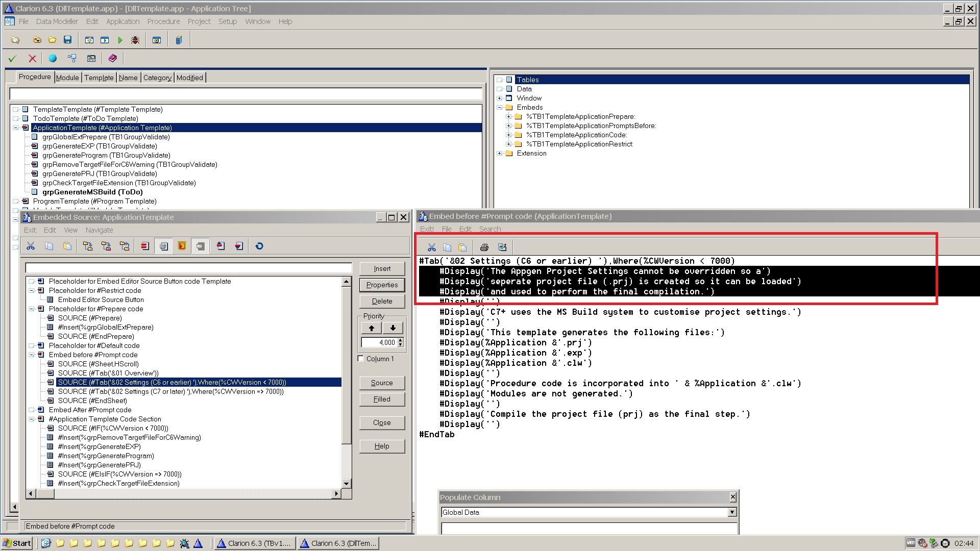Expand the Window node in right tree
This screenshot has height=551, width=980.
coord(500,98)
